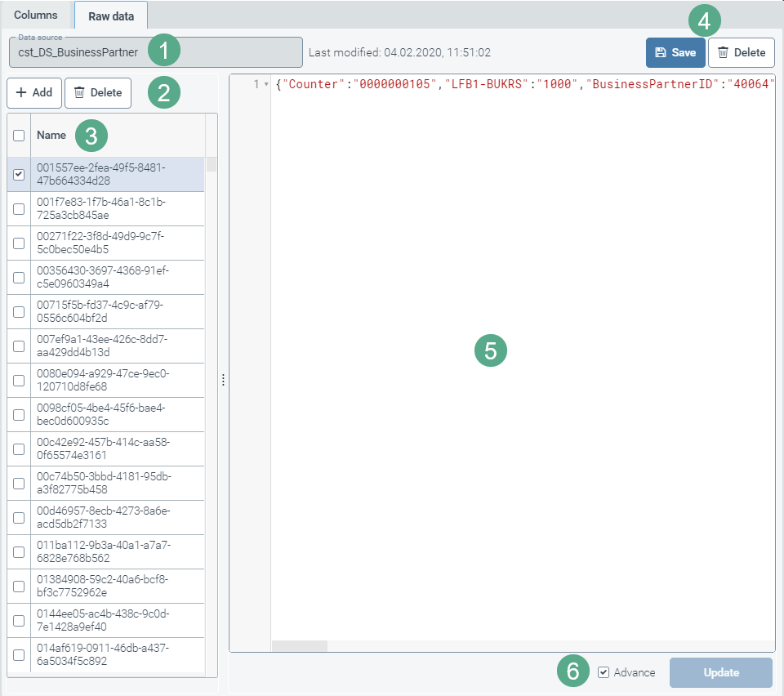Click the Delete button above the Name list
Image resolution: width=784 pixels, height=696 pixels.
[x=98, y=92]
